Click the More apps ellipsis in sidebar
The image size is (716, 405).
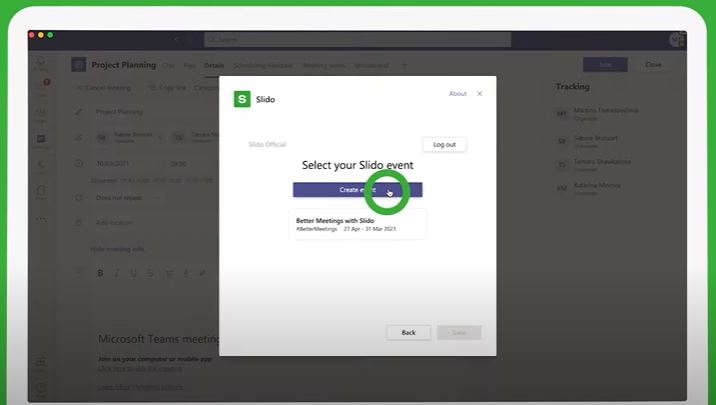click(41, 218)
